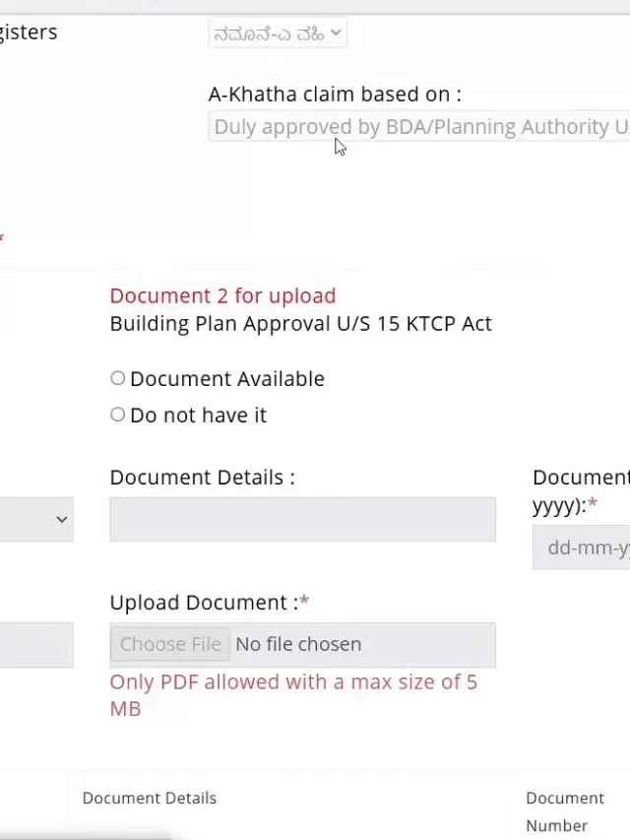Click the Upload Document label

tap(210, 603)
